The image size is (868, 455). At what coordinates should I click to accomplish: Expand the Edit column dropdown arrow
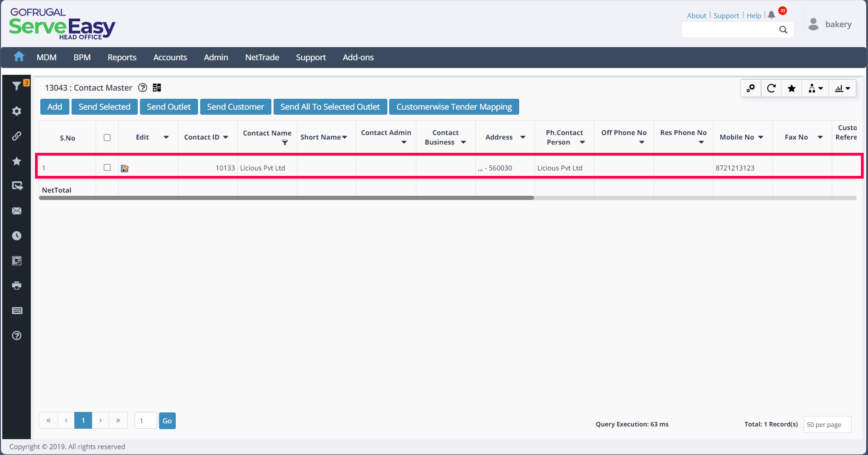coord(166,137)
